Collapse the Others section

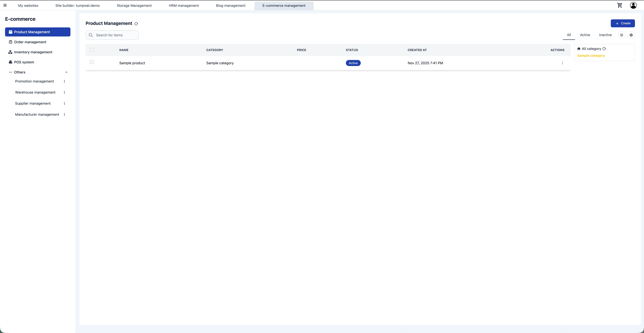[x=66, y=72]
